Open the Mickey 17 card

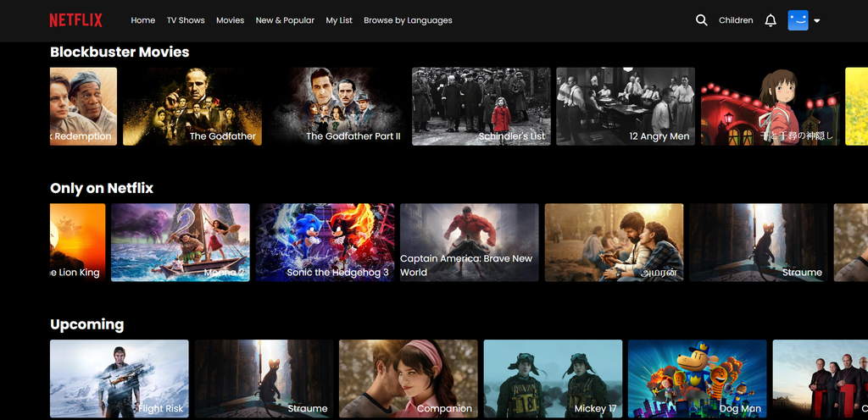point(553,379)
